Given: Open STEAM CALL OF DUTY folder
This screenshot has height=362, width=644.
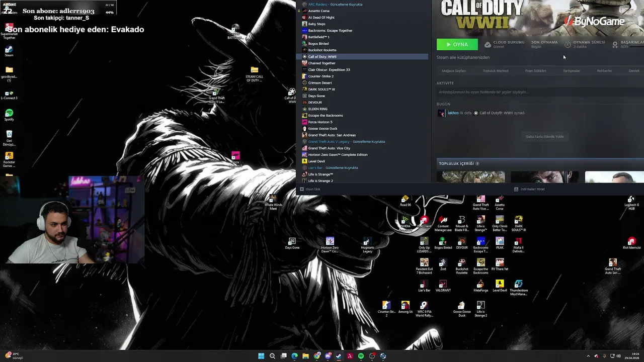Looking at the screenshot, I should 254,74.
